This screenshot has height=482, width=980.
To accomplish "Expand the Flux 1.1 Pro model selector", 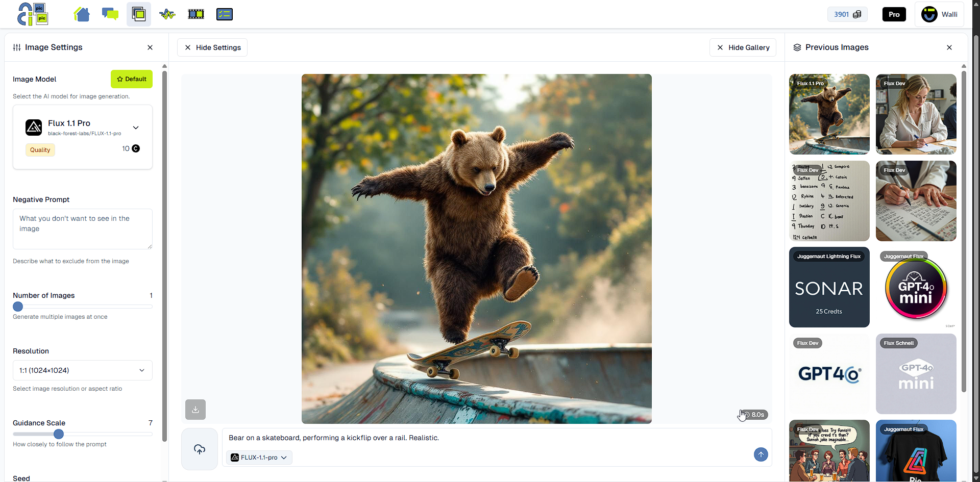I will tap(136, 128).
